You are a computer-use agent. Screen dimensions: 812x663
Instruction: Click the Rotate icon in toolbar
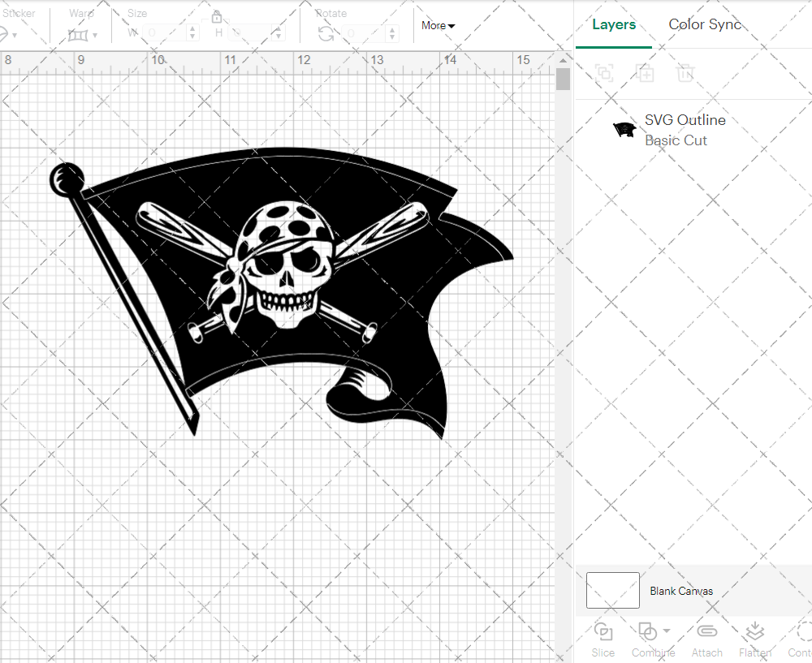point(326,33)
